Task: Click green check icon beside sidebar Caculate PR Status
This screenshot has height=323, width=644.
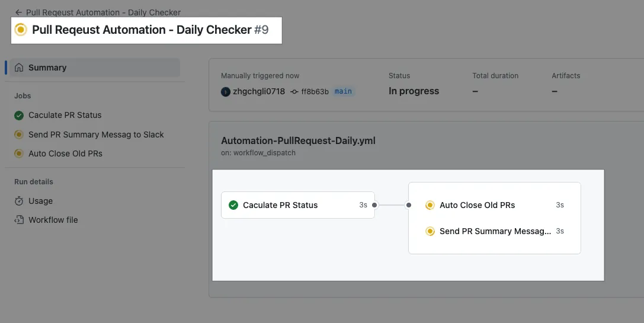Action: point(19,116)
